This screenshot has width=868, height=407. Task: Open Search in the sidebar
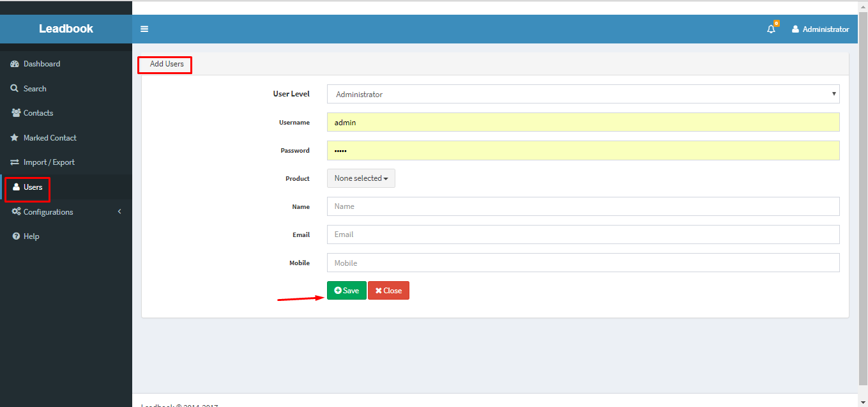66,88
